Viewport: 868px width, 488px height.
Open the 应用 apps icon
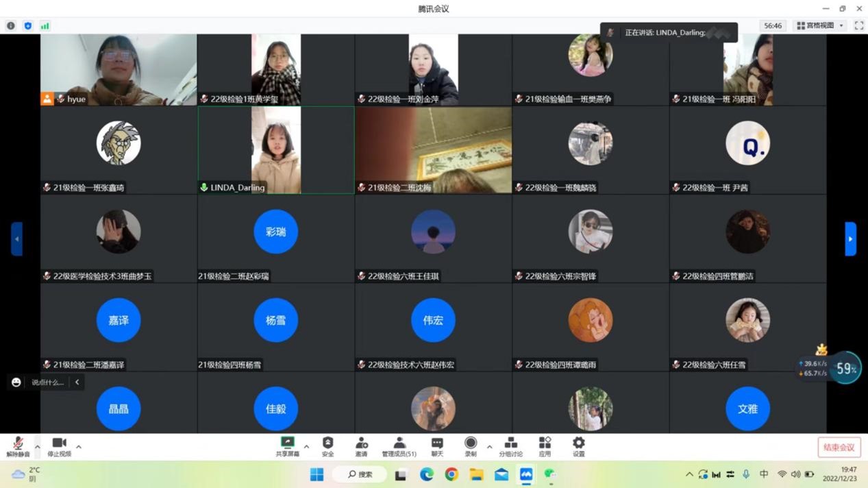tap(545, 446)
